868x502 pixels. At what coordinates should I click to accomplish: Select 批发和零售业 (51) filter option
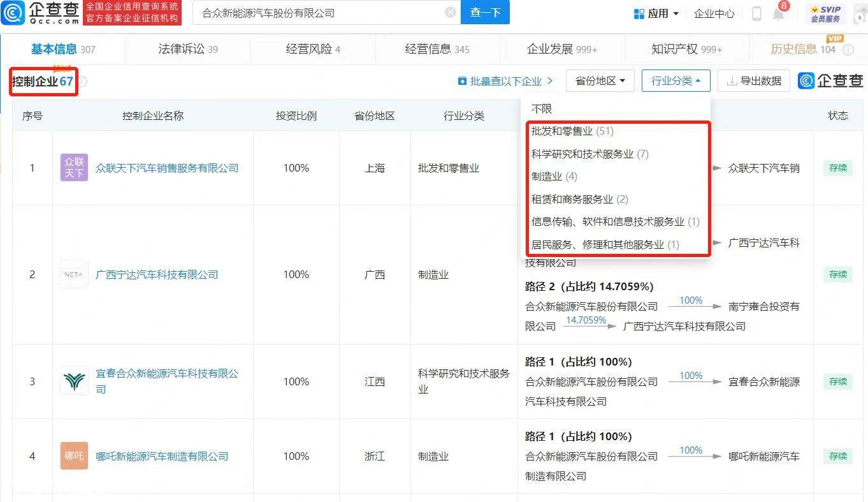pyautogui.click(x=572, y=131)
